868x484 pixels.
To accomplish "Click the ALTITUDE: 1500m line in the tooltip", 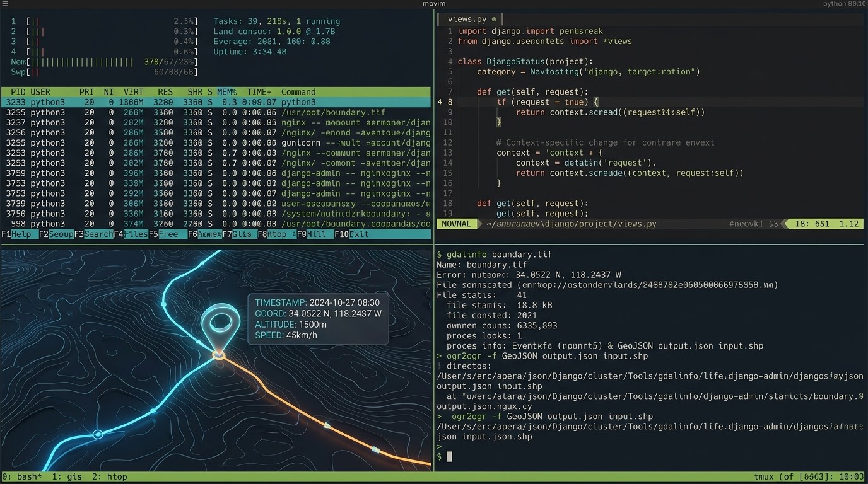I will 291,325.
